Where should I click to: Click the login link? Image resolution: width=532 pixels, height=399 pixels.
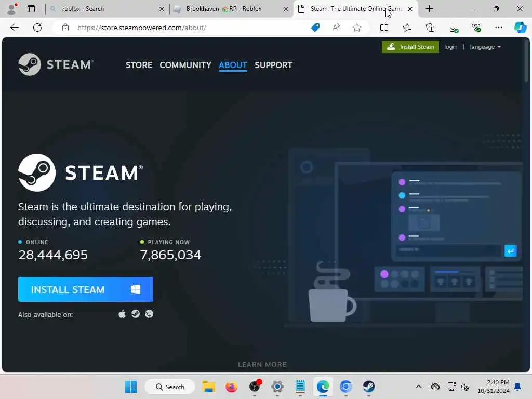pos(450,47)
